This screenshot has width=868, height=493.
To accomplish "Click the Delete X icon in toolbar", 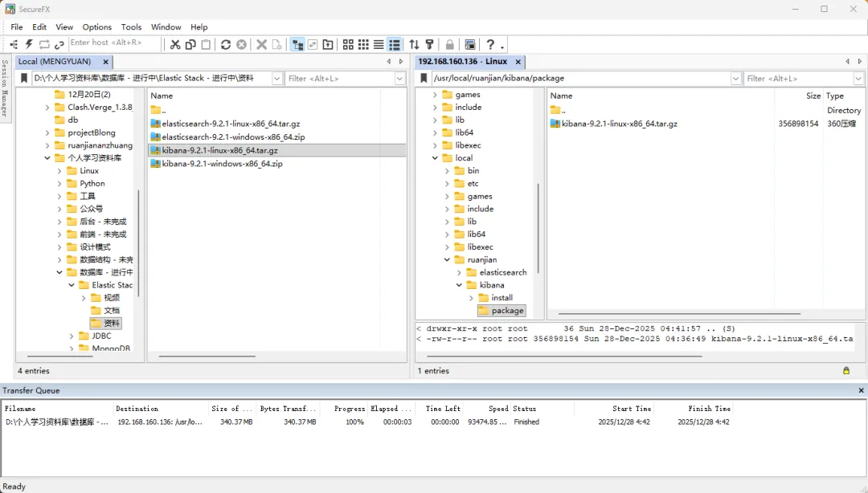I will [261, 44].
